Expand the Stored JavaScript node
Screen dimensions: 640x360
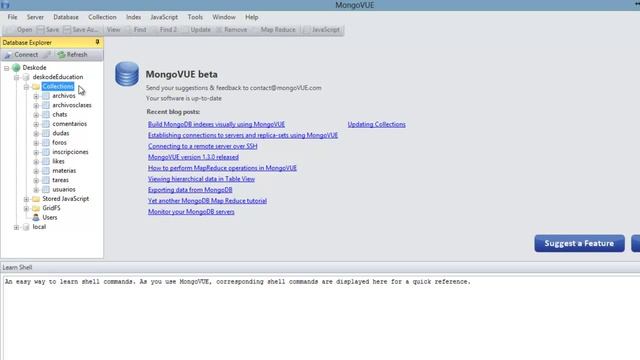(26, 199)
